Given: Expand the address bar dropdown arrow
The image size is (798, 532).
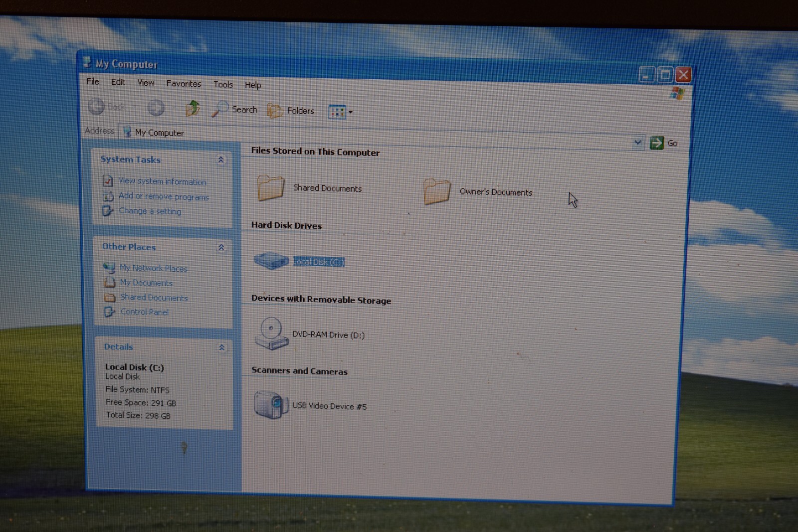Looking at the screenshot, I should coord(638,142).
